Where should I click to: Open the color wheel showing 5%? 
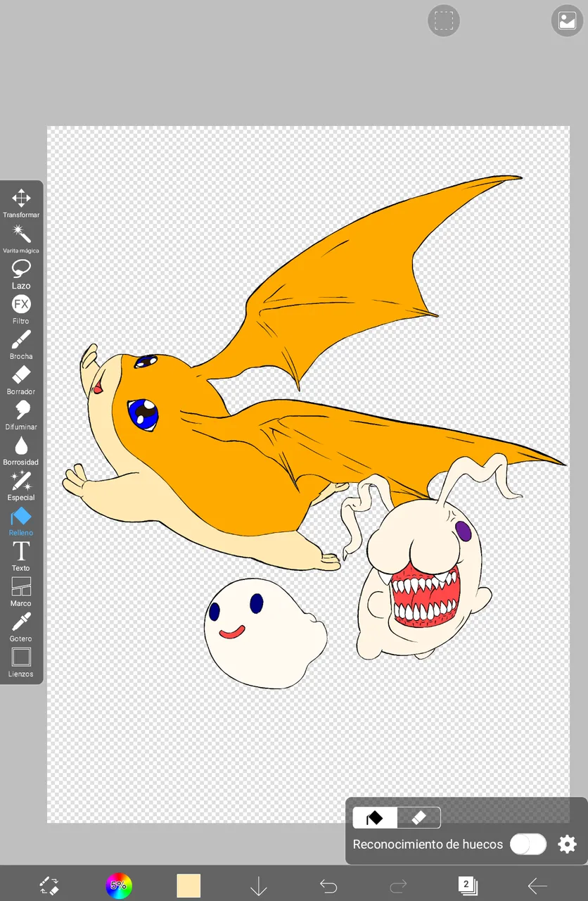[119, 885]
